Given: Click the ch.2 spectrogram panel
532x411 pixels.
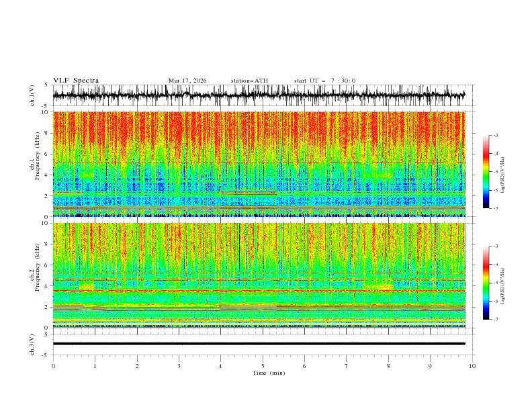Looking at the screenshot, I should tap(259, 275).
